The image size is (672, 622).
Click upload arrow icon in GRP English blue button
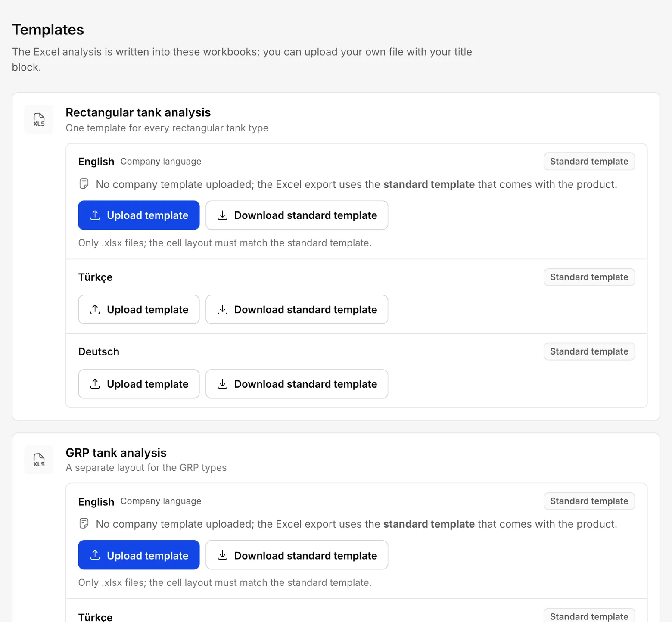tap(95, 555)
